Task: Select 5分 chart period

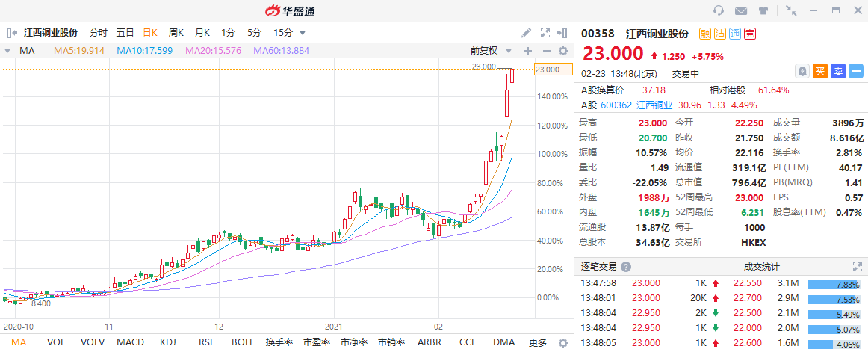Action: 254,33
